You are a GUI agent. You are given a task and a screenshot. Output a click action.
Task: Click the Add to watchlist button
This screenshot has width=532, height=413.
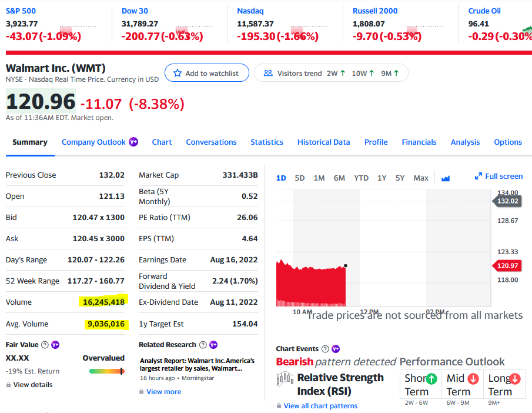207,73
